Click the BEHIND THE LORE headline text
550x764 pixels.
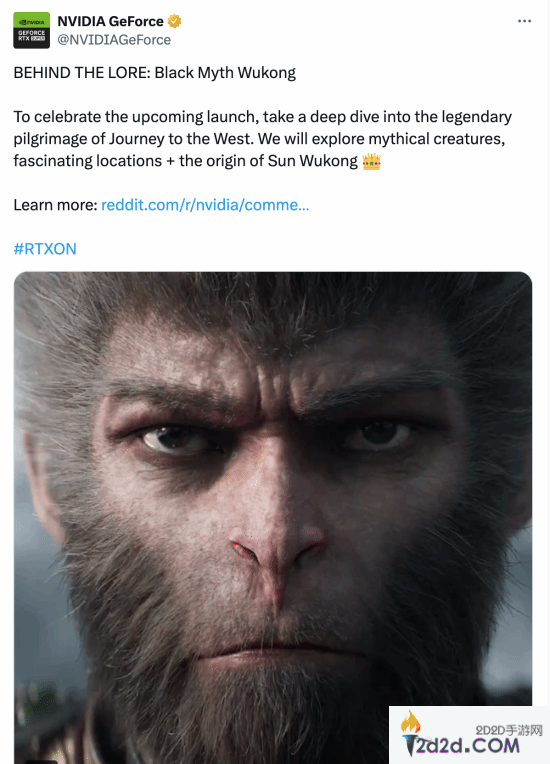coord(154,73)
